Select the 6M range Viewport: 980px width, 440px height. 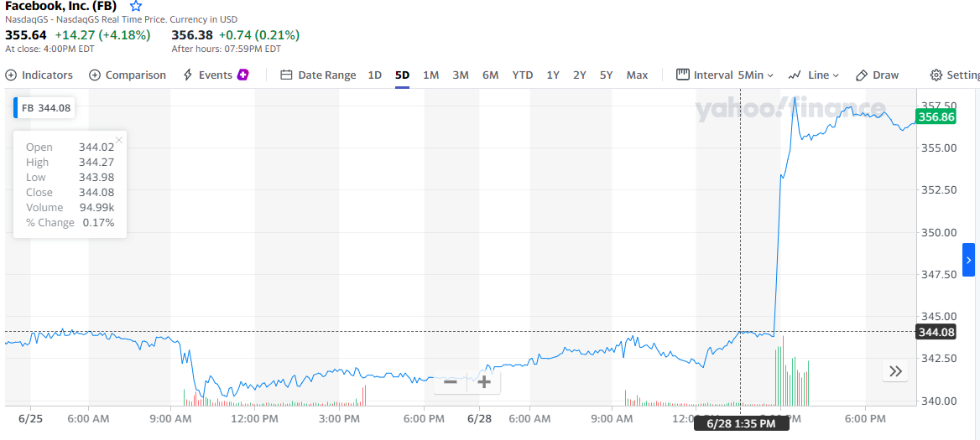[491, 75]
